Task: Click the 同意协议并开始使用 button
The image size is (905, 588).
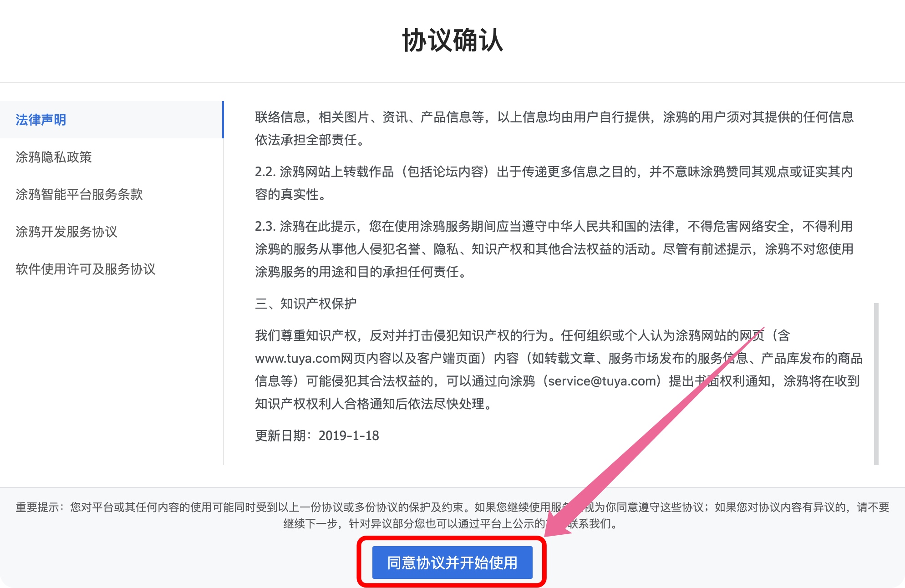Action: coord(452,563)
